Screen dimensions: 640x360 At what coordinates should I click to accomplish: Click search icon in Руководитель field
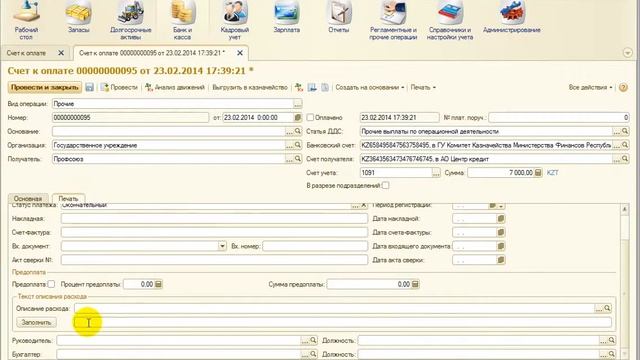pyautogui.click(x=313, y=340)
